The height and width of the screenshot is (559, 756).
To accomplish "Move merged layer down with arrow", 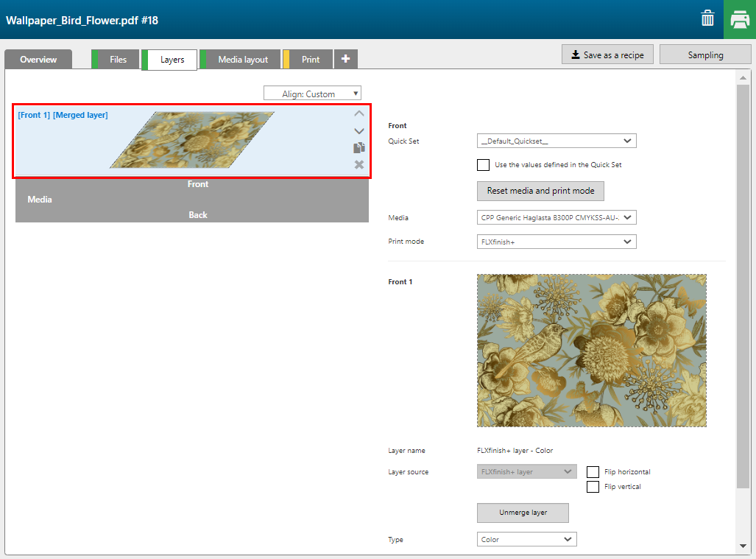I will [359, 131].
